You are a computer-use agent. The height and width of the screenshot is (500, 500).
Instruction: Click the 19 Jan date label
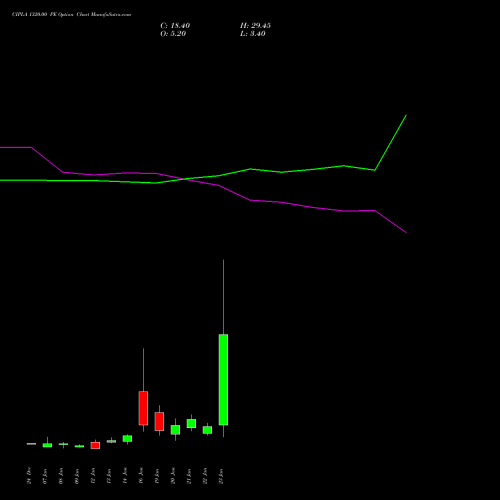(x=157, y=476)
